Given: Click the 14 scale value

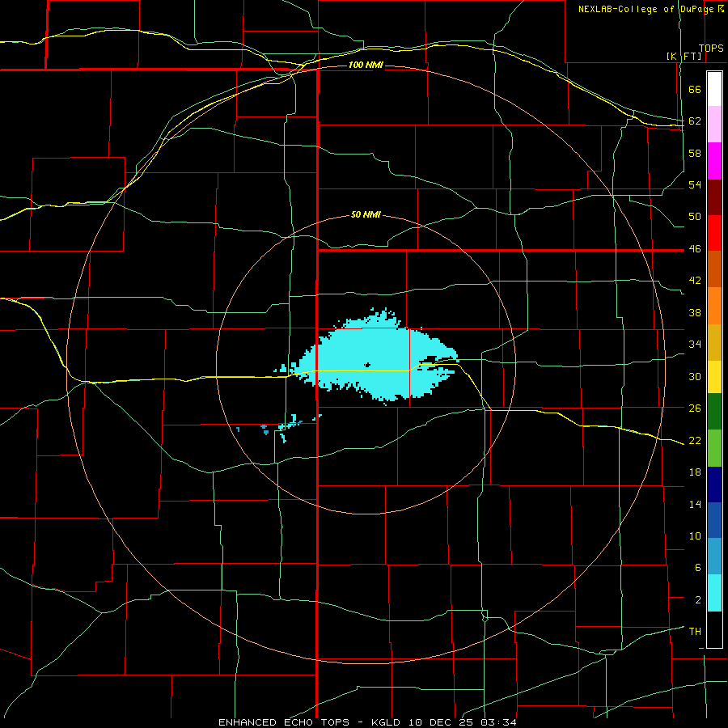Looking at the screenshot, I should point(695,504).
